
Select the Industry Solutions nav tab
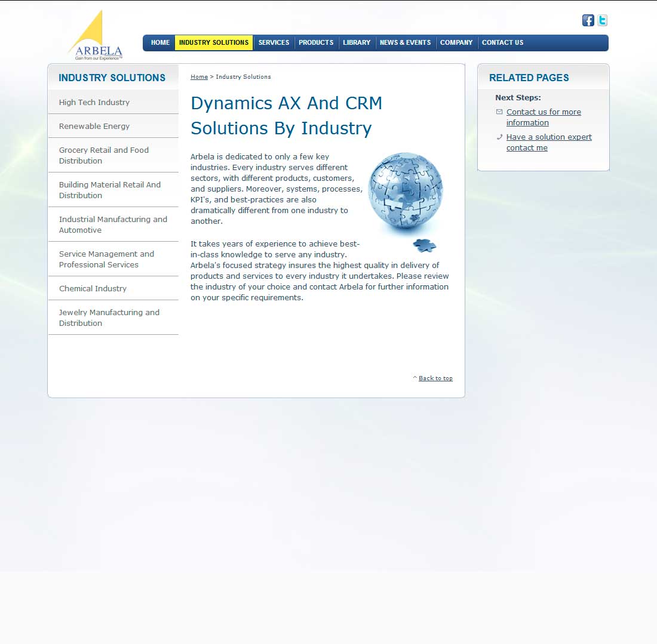click(x=214, y=43)
